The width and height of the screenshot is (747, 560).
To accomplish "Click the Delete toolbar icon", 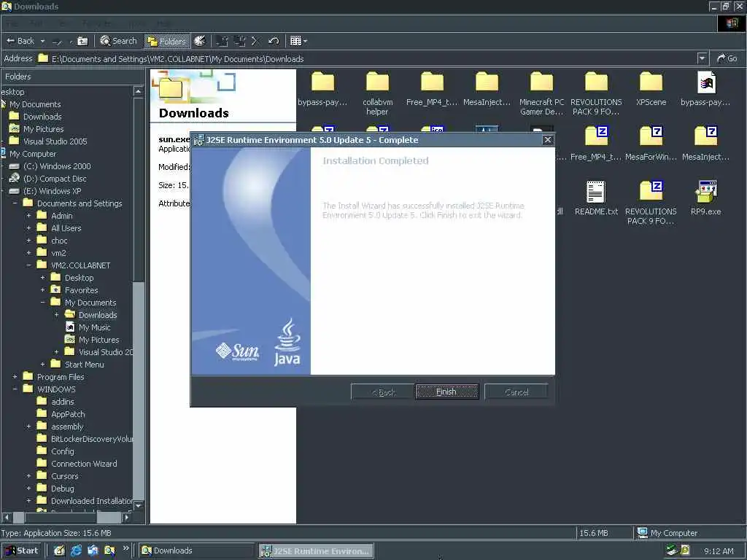I will click(255, 41).
